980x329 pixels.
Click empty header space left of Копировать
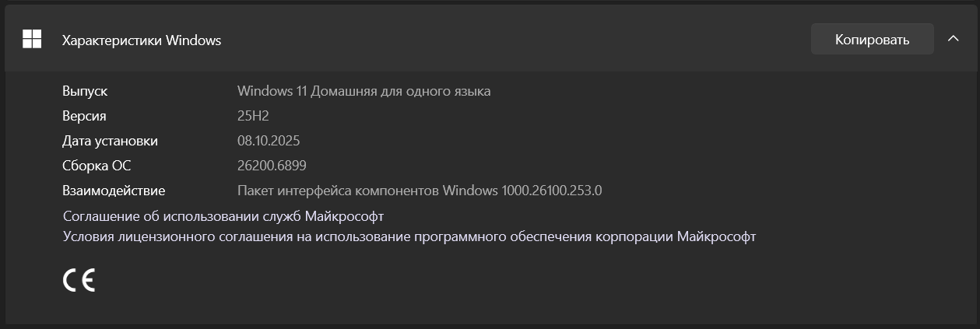point(514,40)
